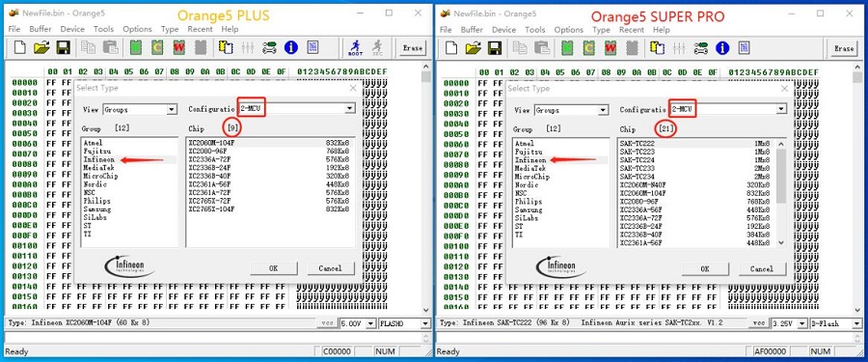Viewport: 868px width, 362px height.
Task: Open Tools menu in SUPER PRO window
Action: tap(534, 29)
